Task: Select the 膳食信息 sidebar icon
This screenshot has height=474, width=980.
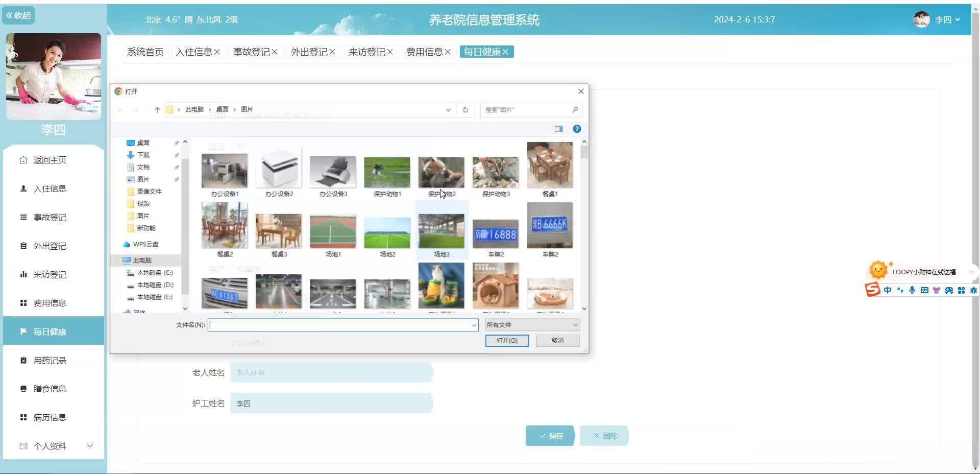Action: click(23, 388)
